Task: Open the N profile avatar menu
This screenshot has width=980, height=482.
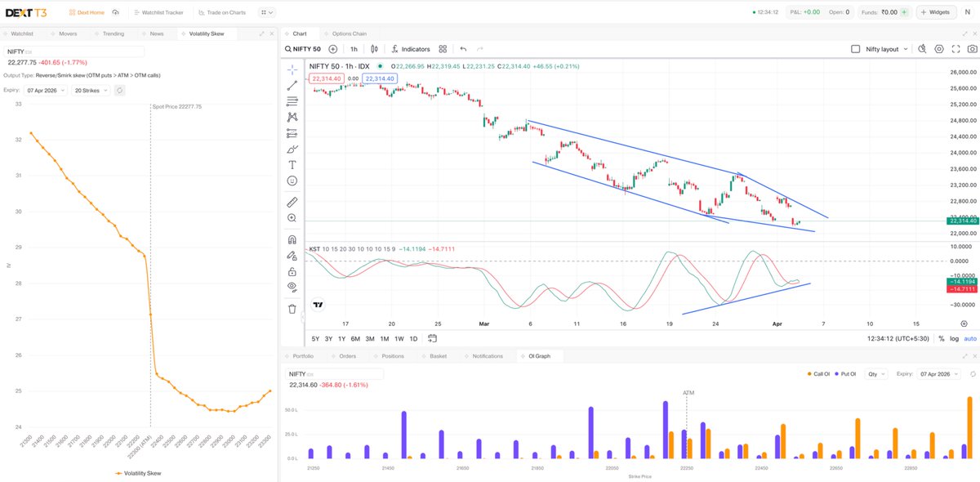Action: pos(967,12)
